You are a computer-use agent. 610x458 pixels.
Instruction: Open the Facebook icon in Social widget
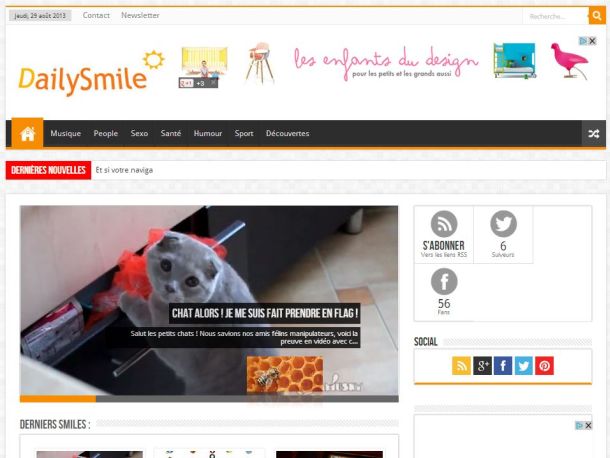pyautogui.click(x=503, y=366)
